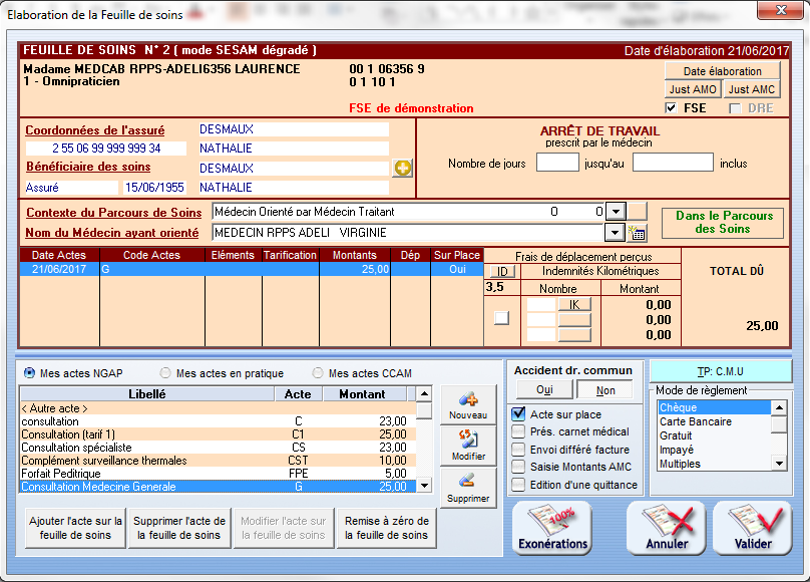Click Date élaboration button
Viewport: 810px width, 582px height.
[x=722, y=71]
